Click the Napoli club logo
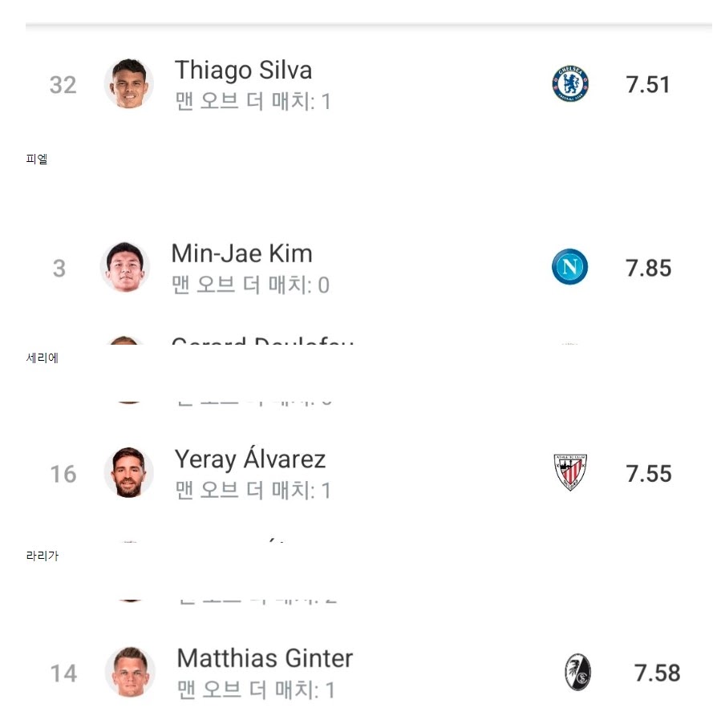The width and height of the screenshot is (717, 728). tap(569, 267)
